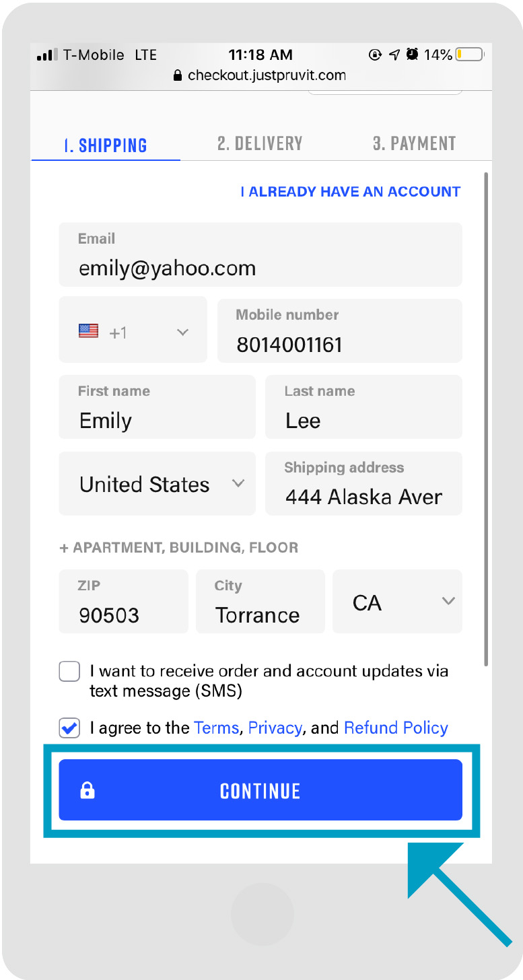523x980 pixels.
Task: Uncheck the agree to Terms checkbox
Action: pyautogui.click(x=69, y=728)
